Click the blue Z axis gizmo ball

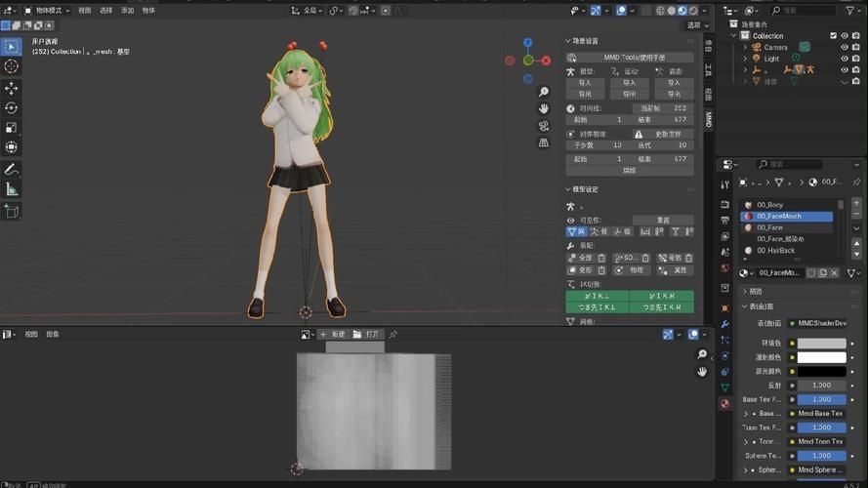tap(527, 43)
